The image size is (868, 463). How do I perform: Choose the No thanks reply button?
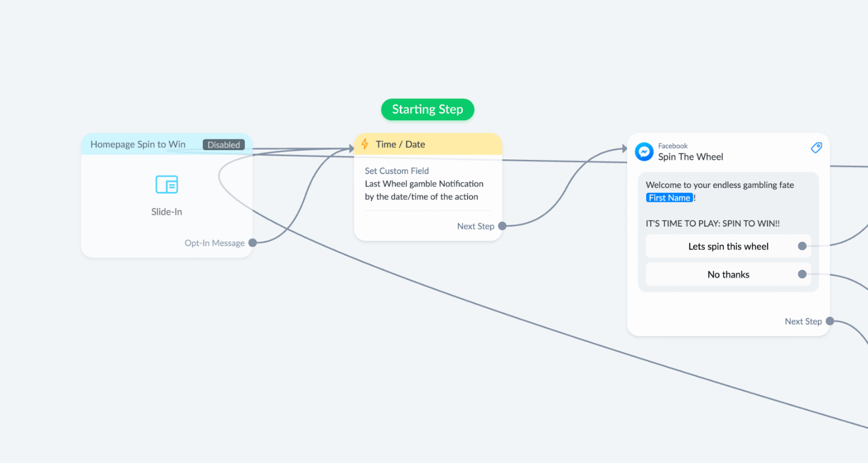(728, 274)
